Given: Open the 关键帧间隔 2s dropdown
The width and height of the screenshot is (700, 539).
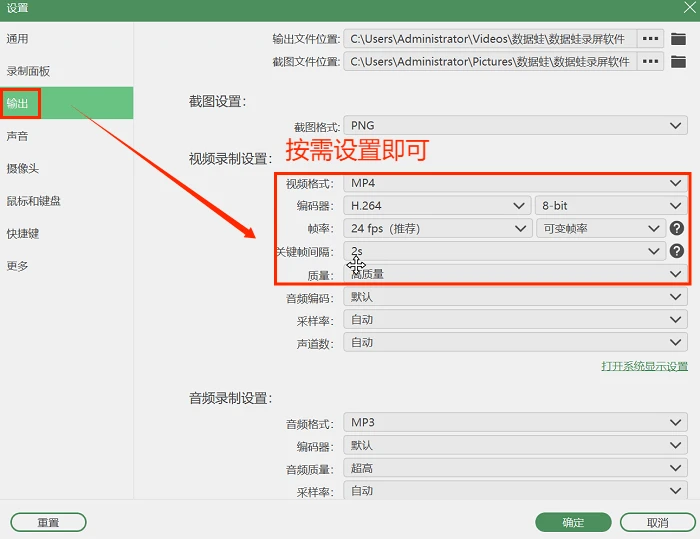Looking at the screenshot, I should click(504, 251).
